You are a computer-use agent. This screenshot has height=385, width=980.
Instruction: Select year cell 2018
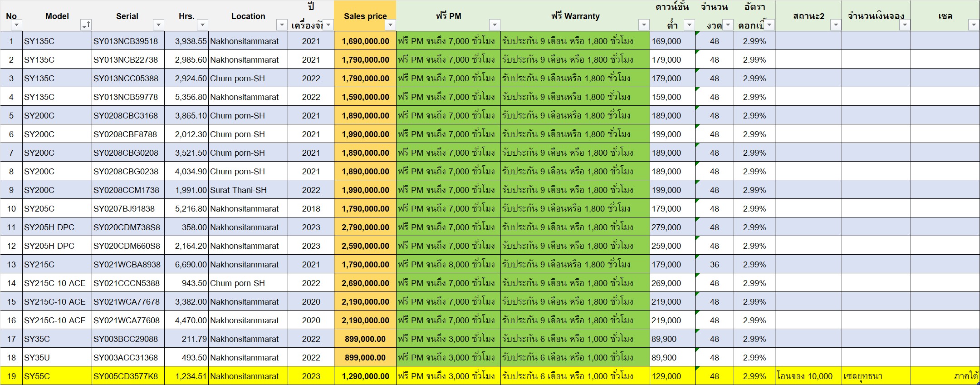(311, 208)
